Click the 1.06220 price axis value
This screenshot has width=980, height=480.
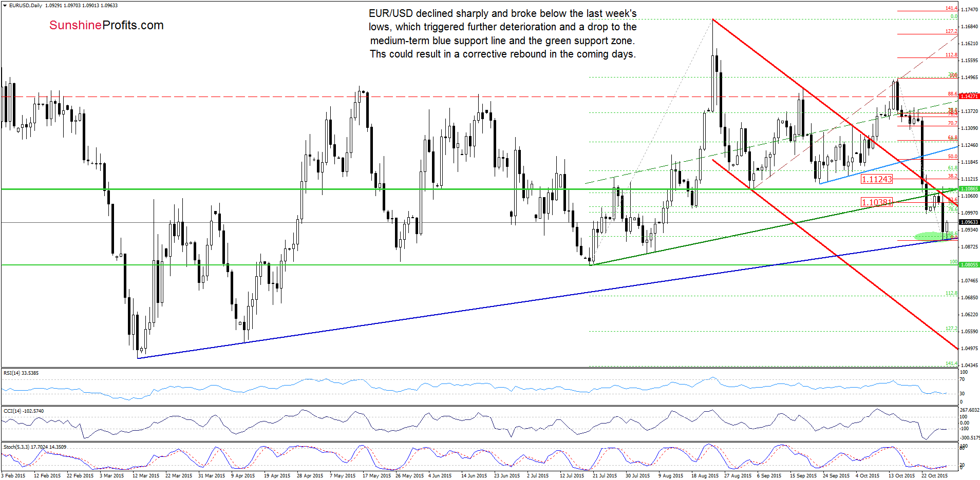click(x=970, y=315)
